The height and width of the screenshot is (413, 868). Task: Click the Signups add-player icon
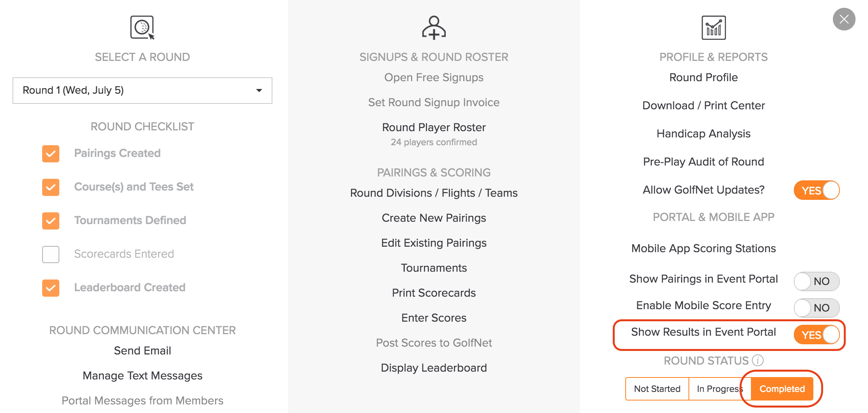pyautogui.click(x=434, y=28)
